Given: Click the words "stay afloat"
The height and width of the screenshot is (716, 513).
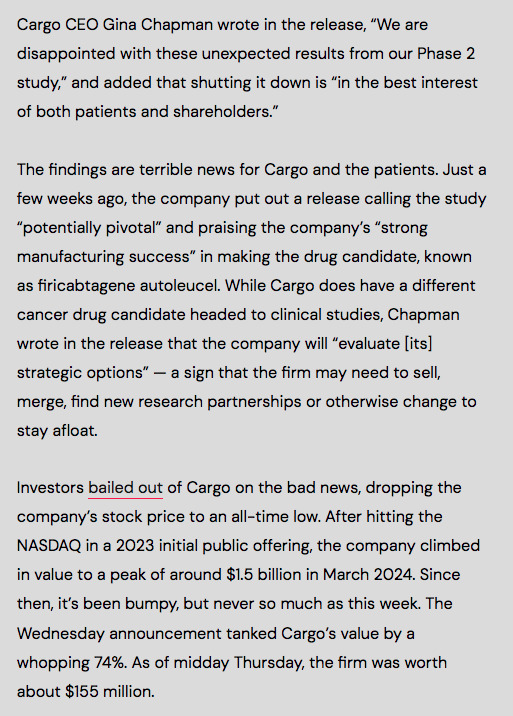Looking at the screenshot, I should [57, 431].
